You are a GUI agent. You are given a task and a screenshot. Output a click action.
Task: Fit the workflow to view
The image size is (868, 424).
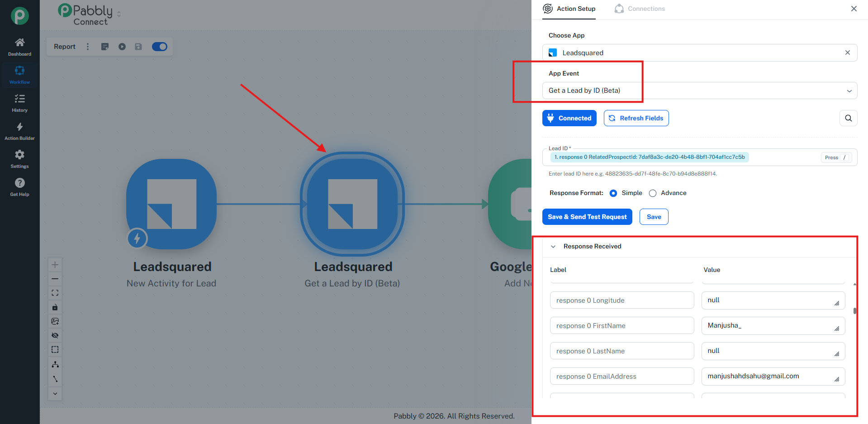click(55, 293)
